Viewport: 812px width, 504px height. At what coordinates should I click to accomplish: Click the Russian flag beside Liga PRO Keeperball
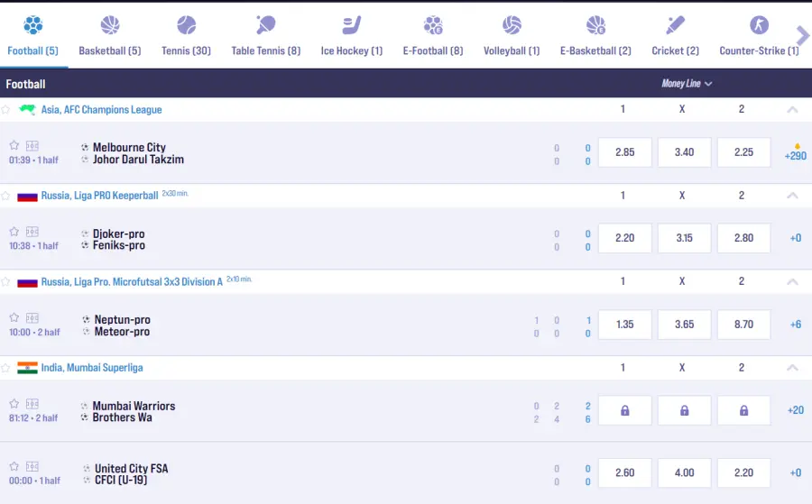point(27,197)
